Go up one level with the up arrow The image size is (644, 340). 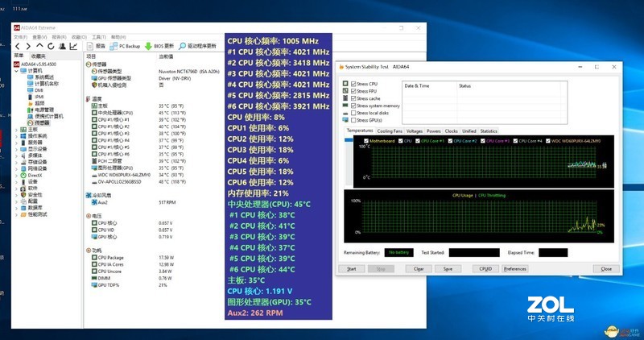point(39,46)
